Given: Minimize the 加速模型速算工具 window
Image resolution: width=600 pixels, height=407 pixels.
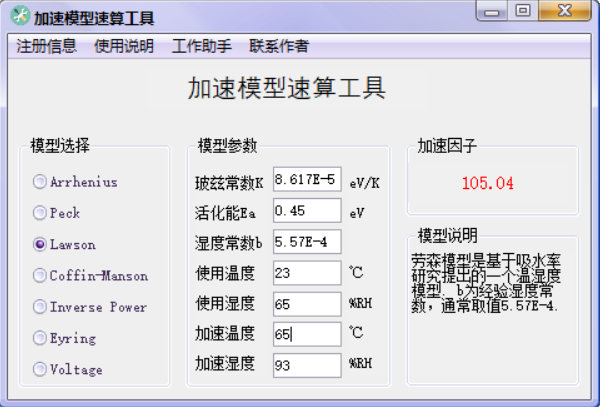Looking at the screenshot, I should 492,11.
